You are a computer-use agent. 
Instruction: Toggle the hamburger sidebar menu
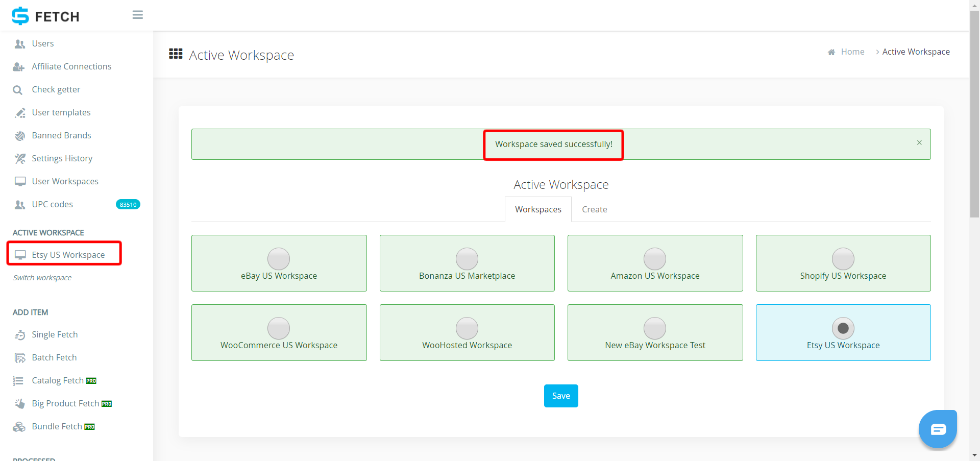pyautogui.click(x=137, y=15)
